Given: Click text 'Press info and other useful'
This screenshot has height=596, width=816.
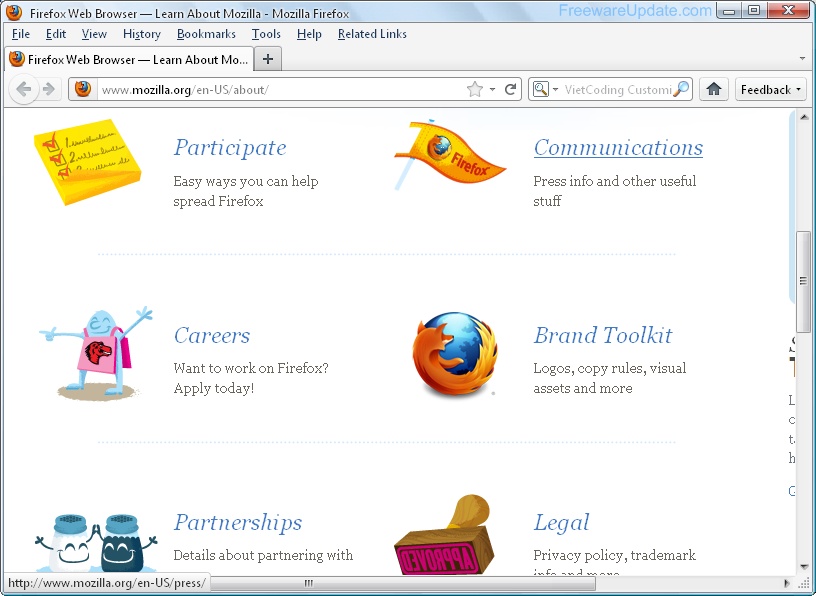Looking at the screenshot, I should (x=615, y=181).
